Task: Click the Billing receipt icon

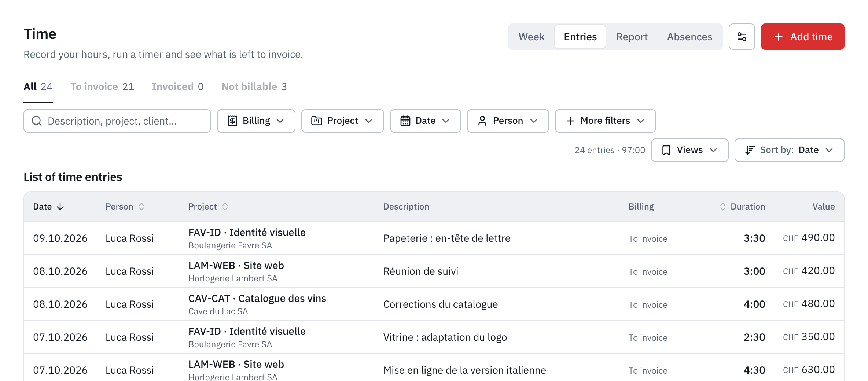Action: [232, 121]
